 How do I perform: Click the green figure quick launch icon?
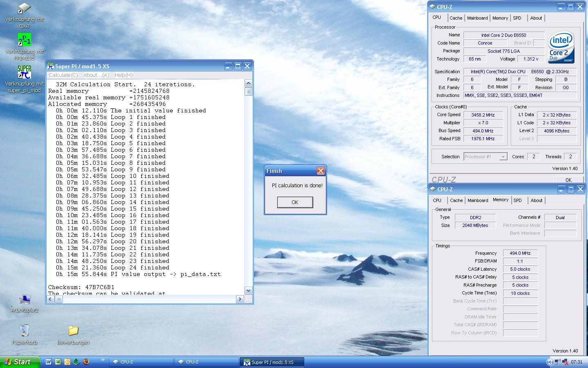point(76,362)
